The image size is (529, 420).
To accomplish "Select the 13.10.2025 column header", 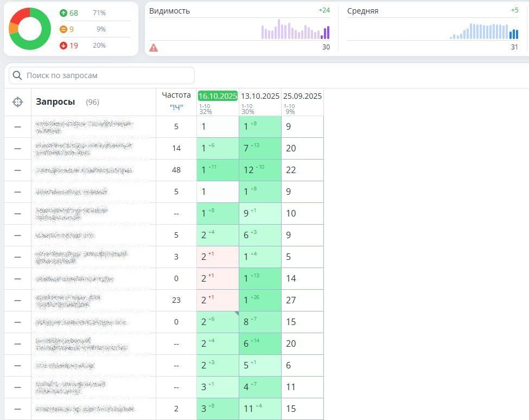I will (x=259, y=97).
